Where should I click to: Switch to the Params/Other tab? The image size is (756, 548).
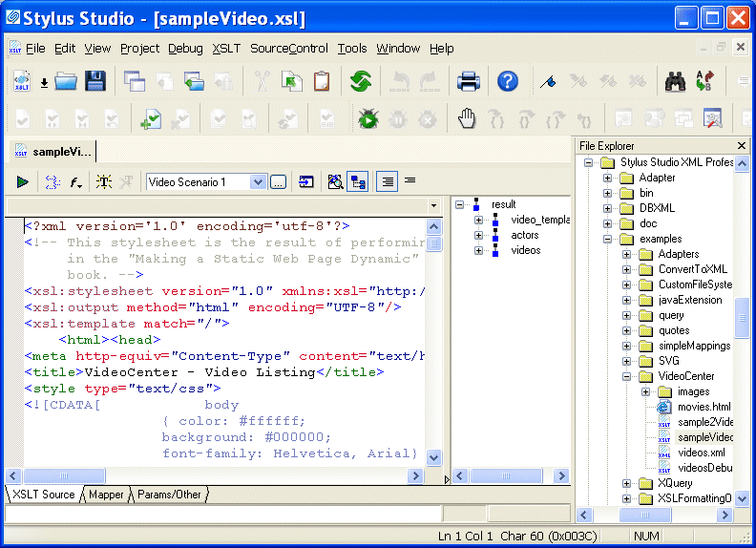point(169,495)
